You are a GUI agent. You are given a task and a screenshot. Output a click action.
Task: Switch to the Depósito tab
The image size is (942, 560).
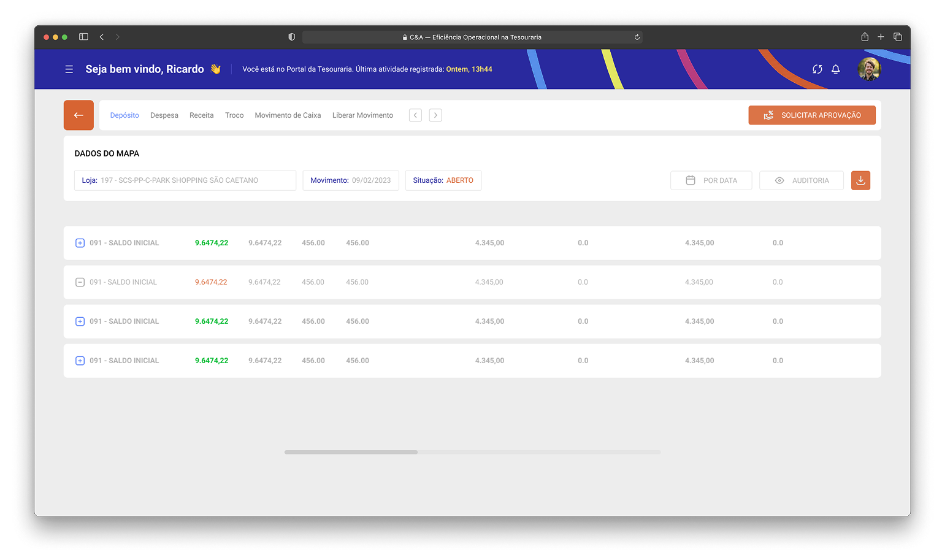click(124, 115)
